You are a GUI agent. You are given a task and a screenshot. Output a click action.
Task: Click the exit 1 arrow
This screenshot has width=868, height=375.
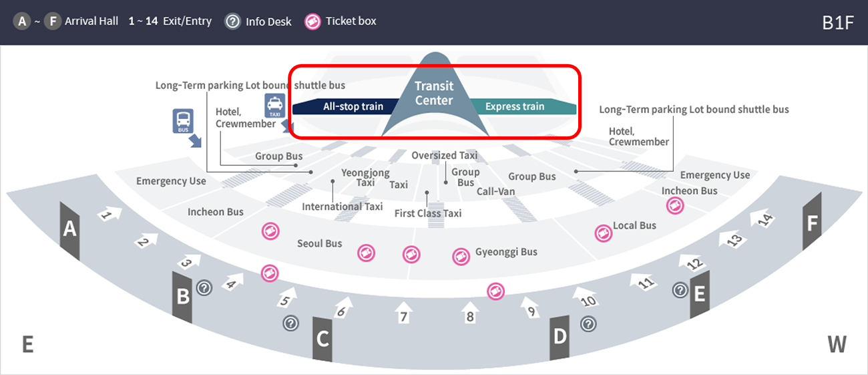tap(111, 214)
